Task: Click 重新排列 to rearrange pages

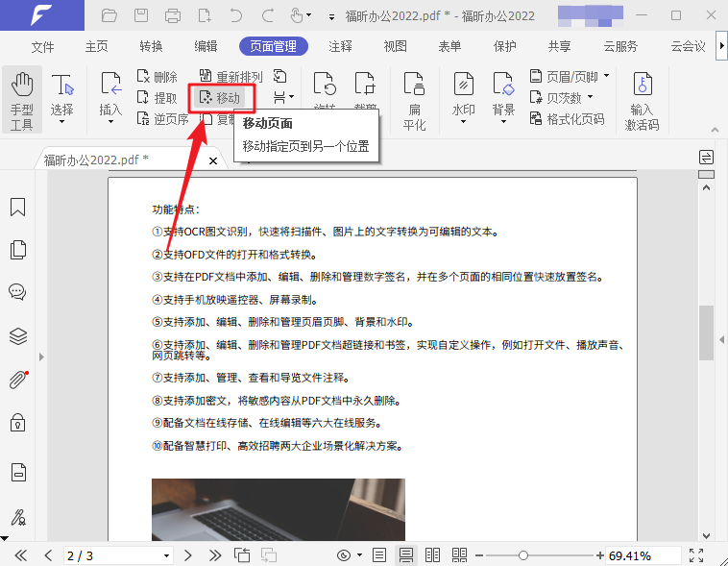Action: click(231, 76)
